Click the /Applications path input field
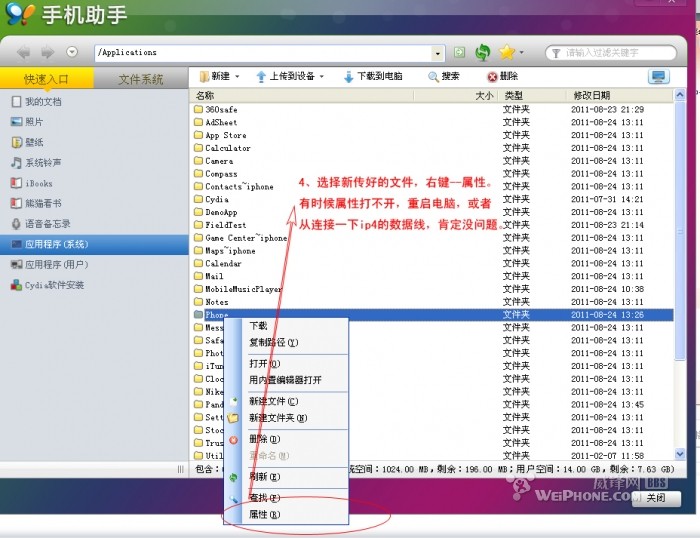 point(264,53)
